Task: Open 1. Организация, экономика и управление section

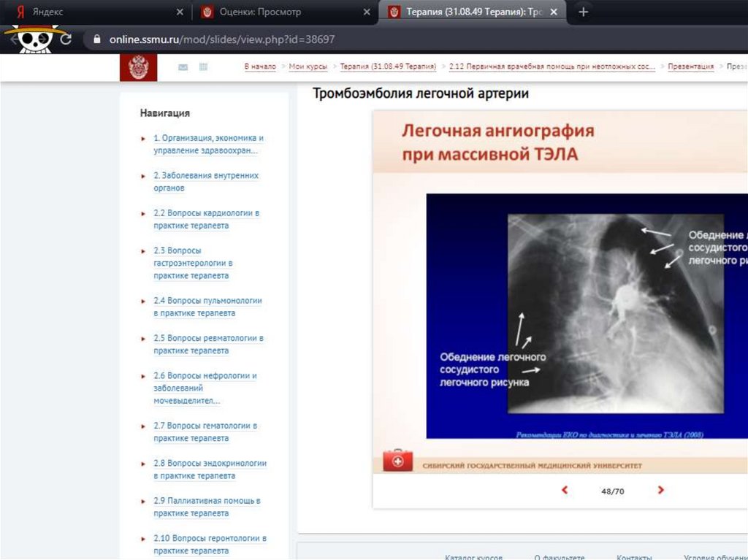Action: point(208,144)
